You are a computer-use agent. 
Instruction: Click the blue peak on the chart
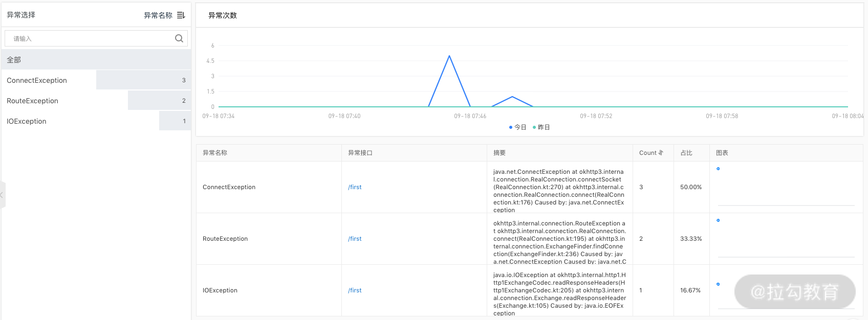click(x=449, y=56)
